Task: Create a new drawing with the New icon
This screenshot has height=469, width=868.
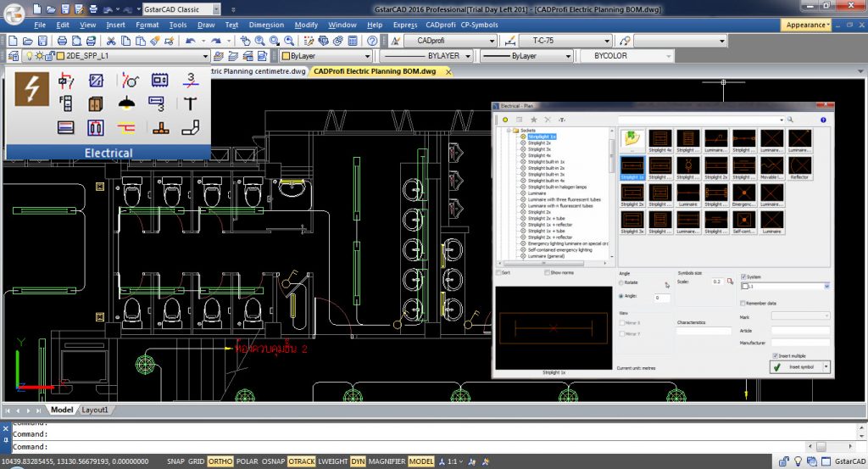Action: (13, 41)
